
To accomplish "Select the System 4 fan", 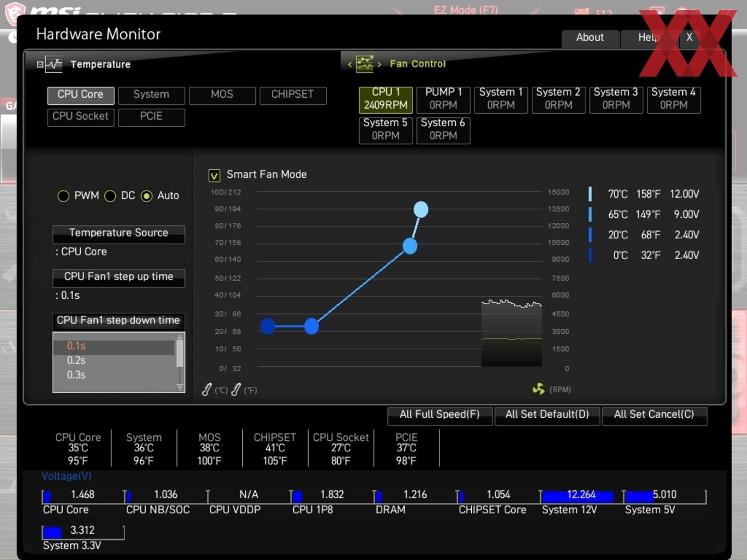I will [674, 99].
